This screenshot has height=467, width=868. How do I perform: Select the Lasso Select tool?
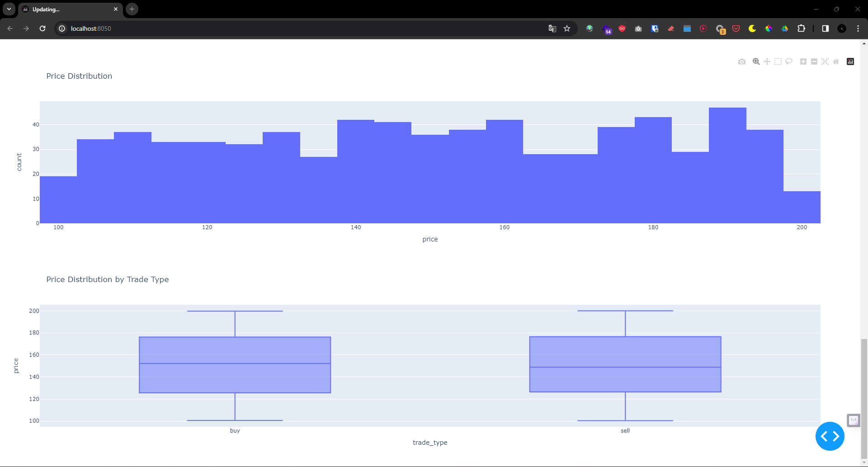789,61
